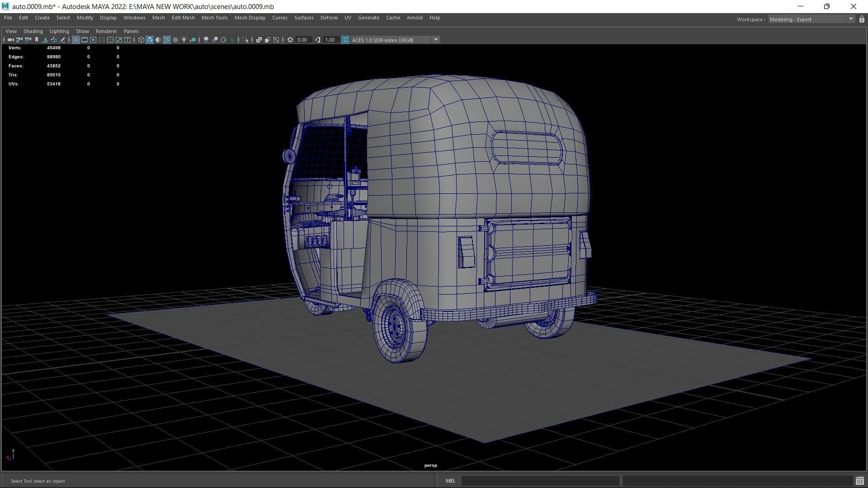868x488 pixels.
Task: Open the panel View menu
Action: click(11, 31)
